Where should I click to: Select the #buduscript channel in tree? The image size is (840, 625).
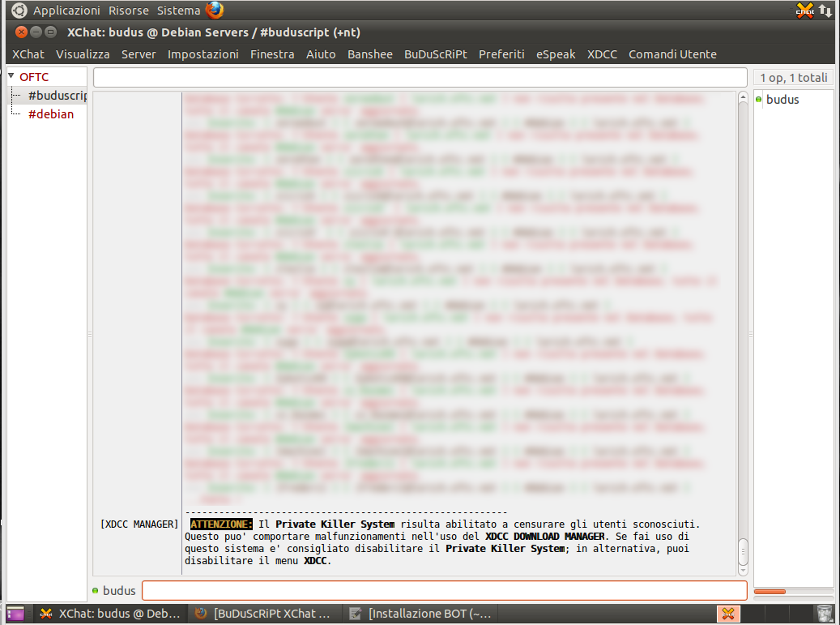(x=57, y=96)
